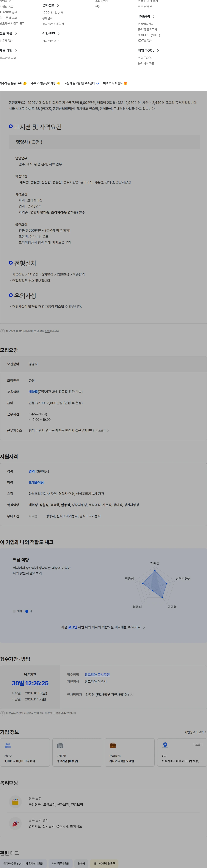Click the 성취지향성 label on radar chart
207x868 pixels.
tap(183, 578)
